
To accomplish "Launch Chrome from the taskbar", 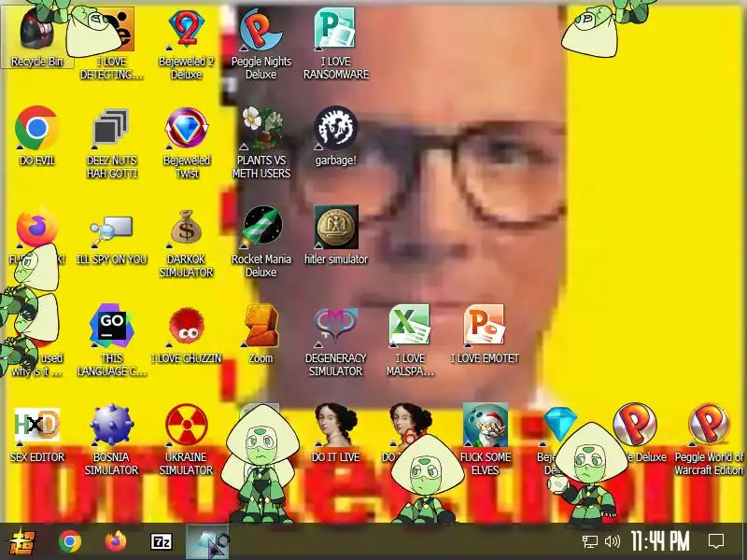I will pos(69,541).
